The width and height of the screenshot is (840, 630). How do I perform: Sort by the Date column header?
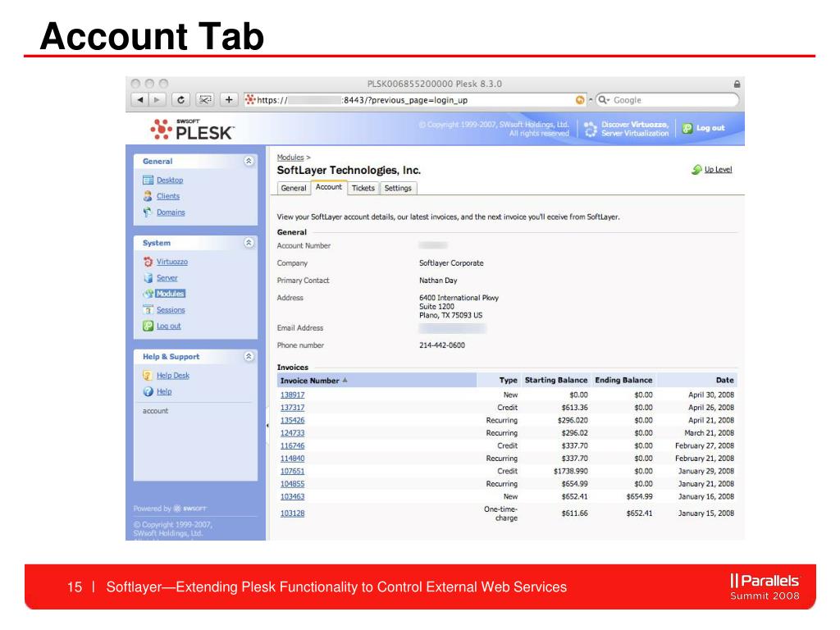725,380
